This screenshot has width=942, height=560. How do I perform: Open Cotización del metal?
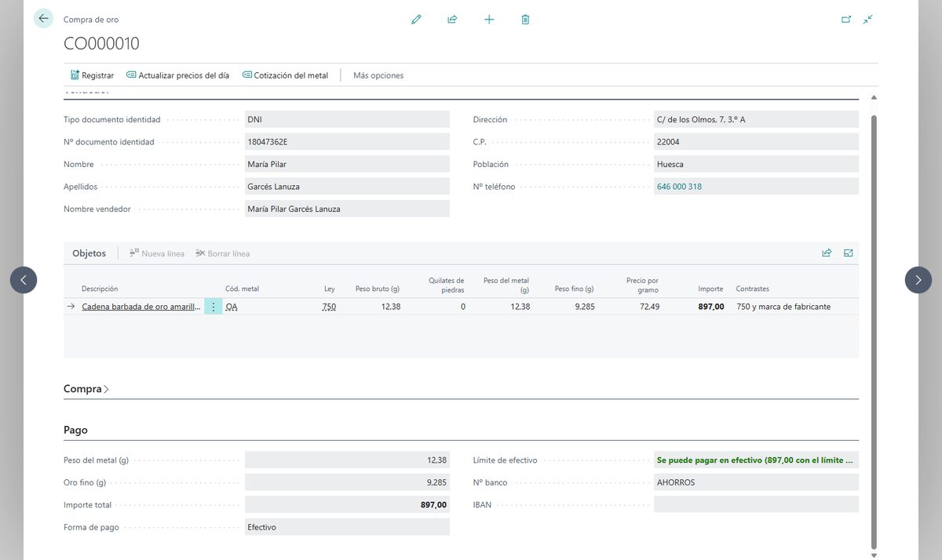pyautogui.click(x=286, y=75)
